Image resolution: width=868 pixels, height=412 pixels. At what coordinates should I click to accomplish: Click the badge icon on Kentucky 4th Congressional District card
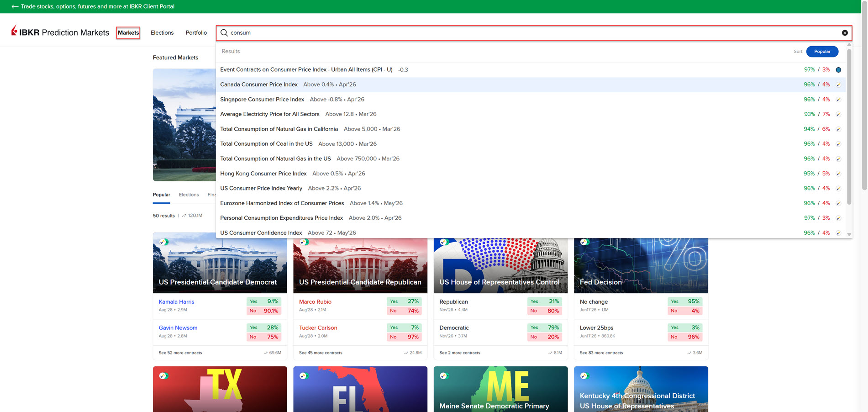(584, 376)
